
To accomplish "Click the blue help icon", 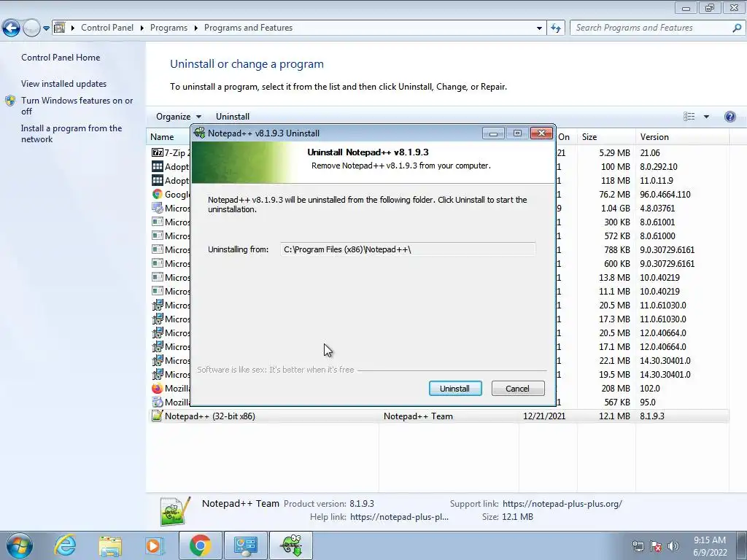I will click(x=729, y=117).
